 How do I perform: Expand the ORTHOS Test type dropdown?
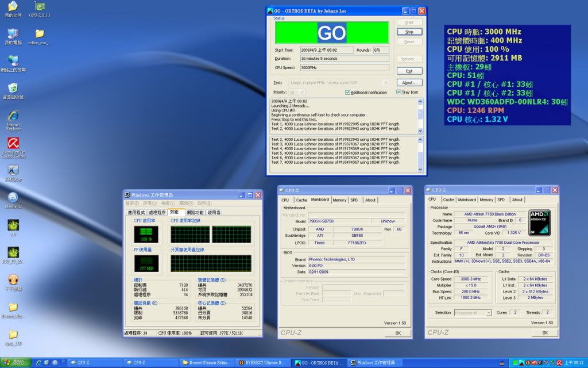point(385,83)
